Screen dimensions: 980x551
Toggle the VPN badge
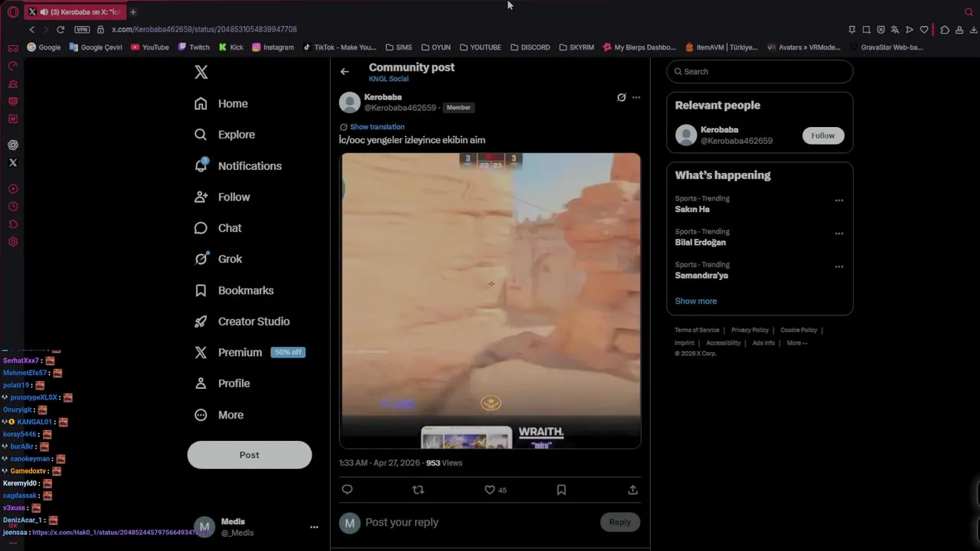pyautogui.click(x=82, y=29)
